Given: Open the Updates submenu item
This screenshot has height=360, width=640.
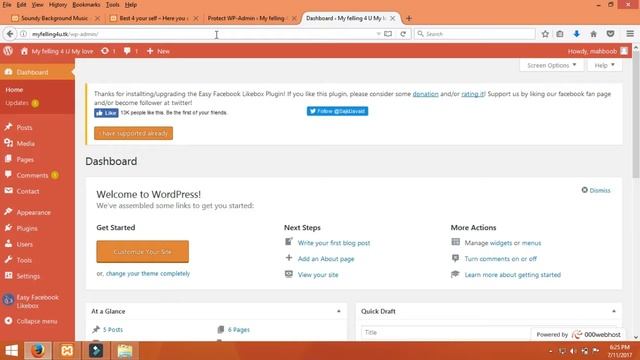Looking at the screenshot, I should pyautogui.click(x=22, y=103).
